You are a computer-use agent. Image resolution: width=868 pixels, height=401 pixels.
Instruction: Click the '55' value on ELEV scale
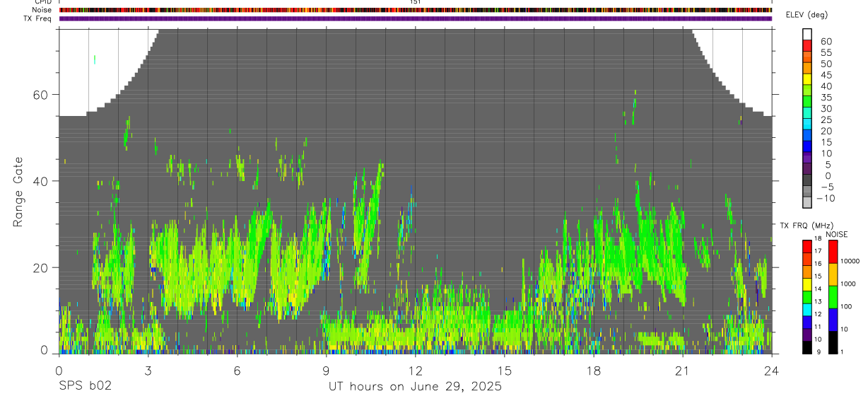tap(826, 53)
